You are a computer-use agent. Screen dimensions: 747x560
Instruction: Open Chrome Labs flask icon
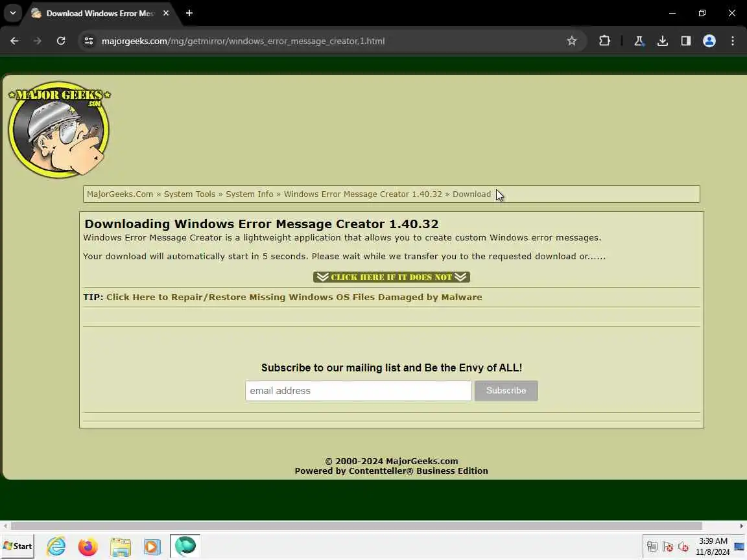click(x=639, y=41)
